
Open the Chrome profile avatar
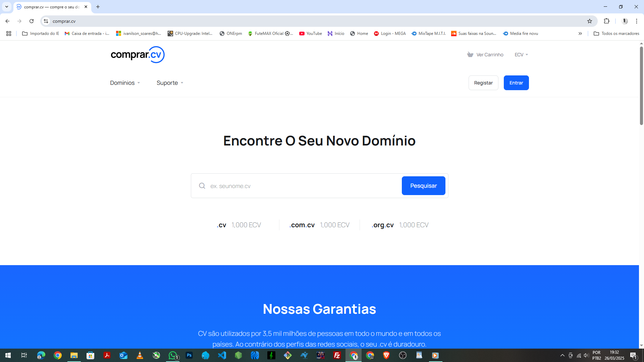click(625, 21)
